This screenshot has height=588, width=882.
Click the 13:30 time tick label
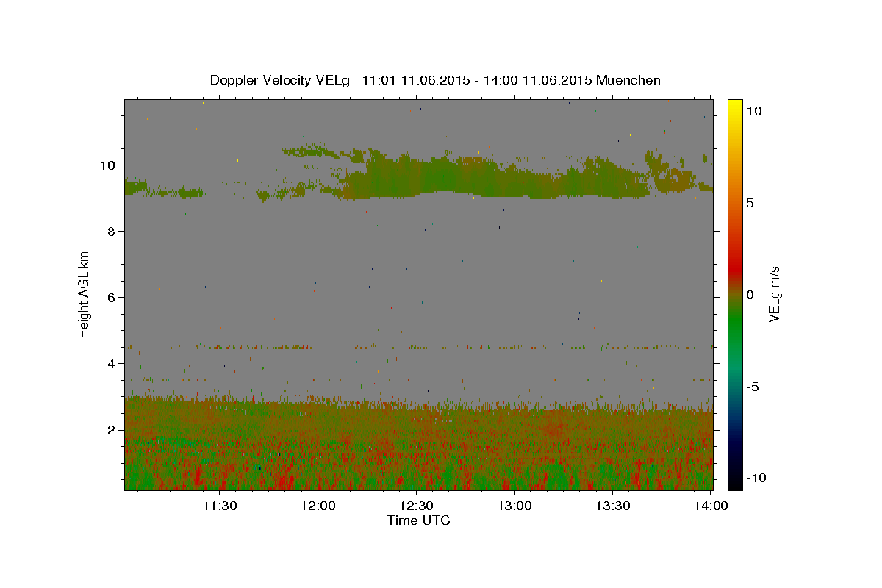(612, 506)
